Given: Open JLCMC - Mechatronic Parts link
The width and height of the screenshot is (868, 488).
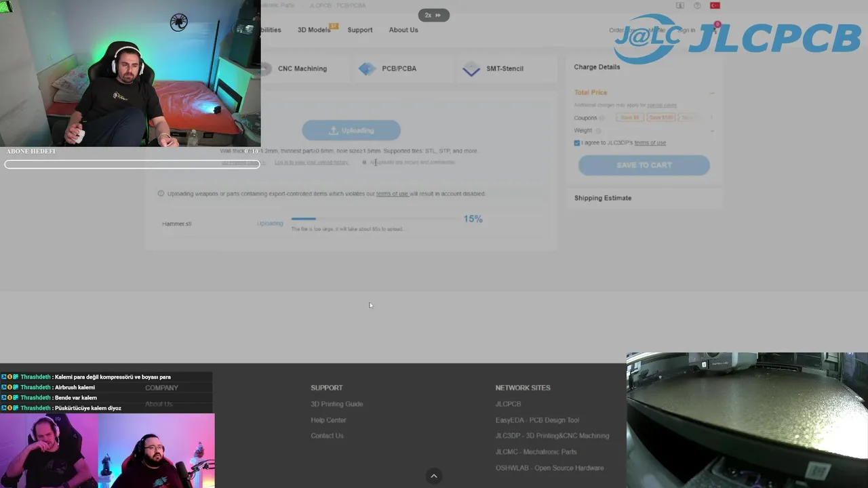Looking at the screenshot, I should [536, 452].
